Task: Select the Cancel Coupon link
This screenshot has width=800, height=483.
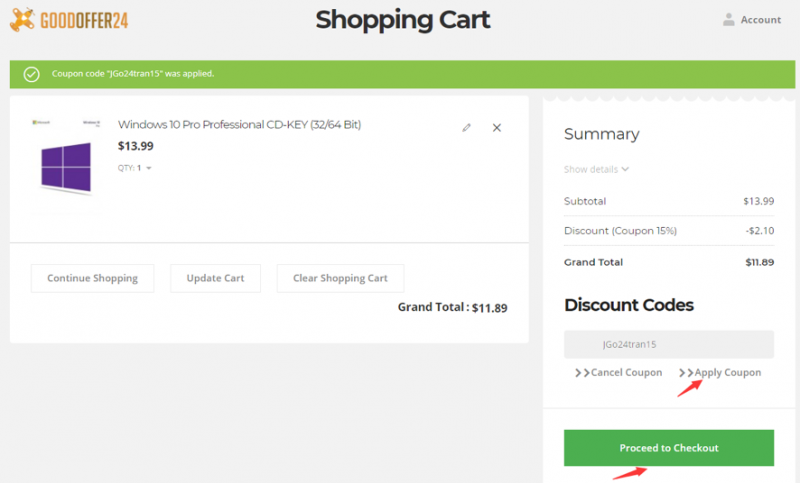Action: click(x=626, y=373)
